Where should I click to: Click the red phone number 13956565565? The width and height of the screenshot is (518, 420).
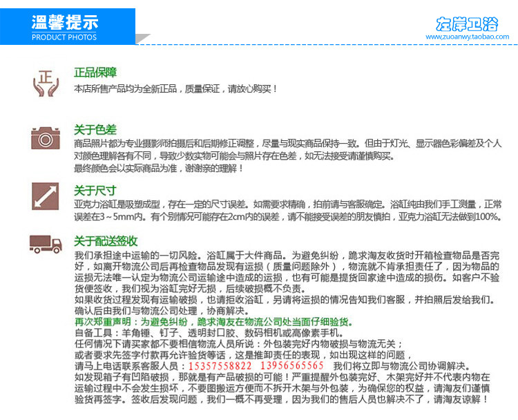point(291,365)
